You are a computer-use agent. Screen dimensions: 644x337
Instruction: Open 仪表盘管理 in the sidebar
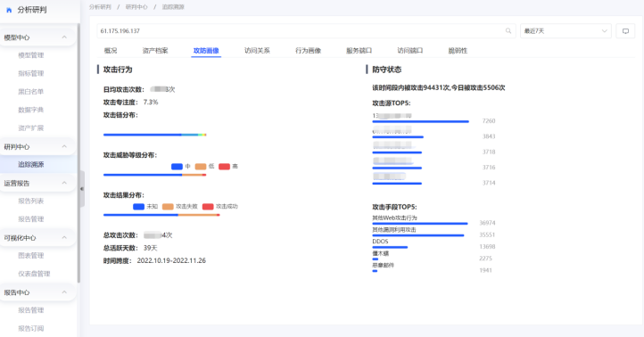(x=34, y=274)
